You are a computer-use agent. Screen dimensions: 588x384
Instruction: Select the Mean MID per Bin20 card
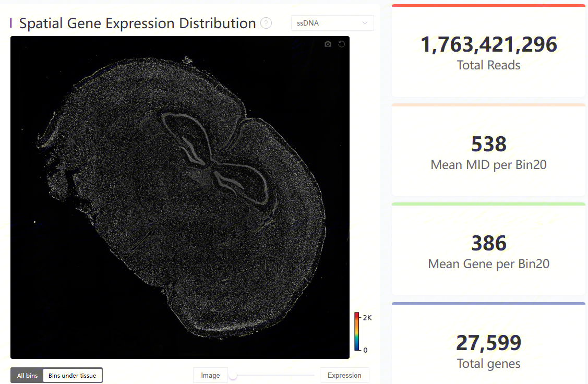(488, 150)
